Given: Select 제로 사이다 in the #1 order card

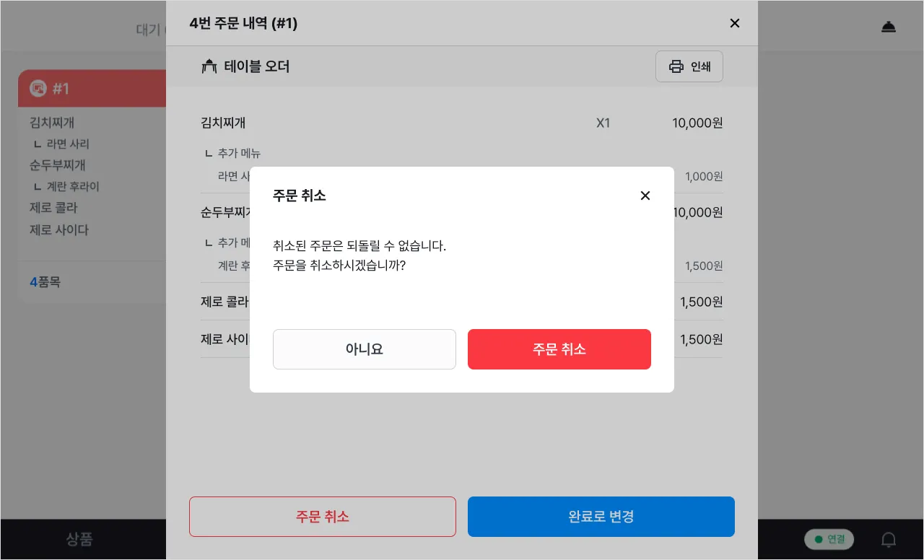Looking at the screenshot, I should (x=59, y=230).
